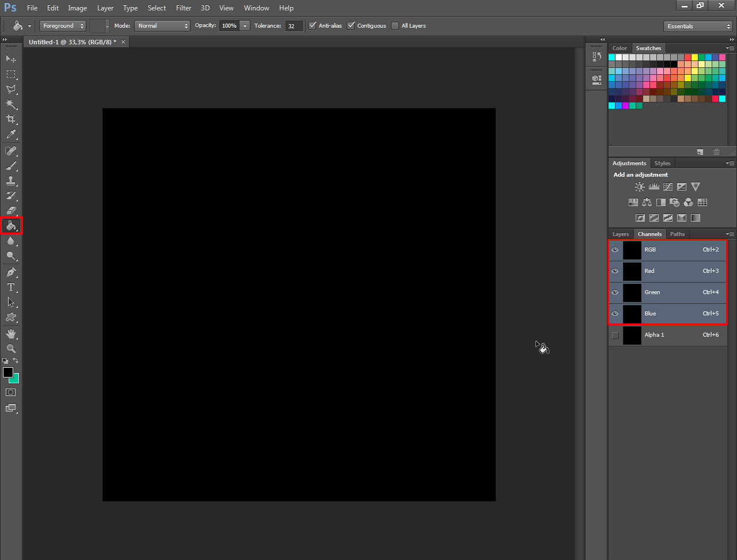Select the Eyedropper tool

10,135
